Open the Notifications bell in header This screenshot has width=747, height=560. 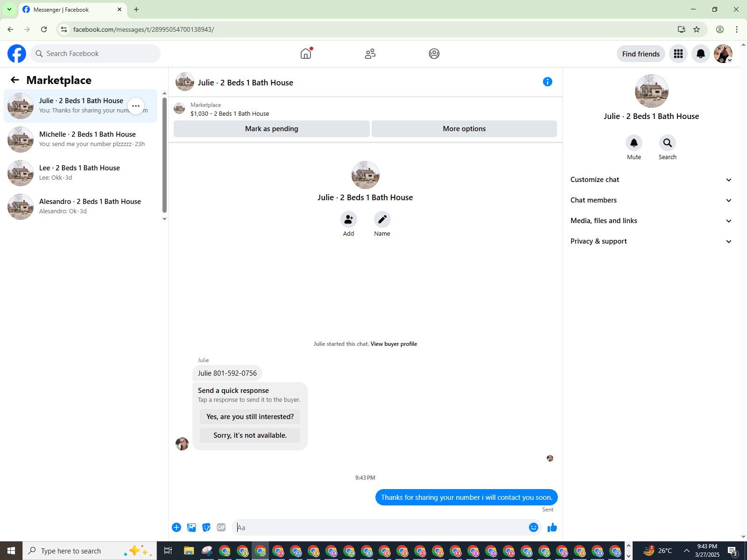click(x=701, y=54)
